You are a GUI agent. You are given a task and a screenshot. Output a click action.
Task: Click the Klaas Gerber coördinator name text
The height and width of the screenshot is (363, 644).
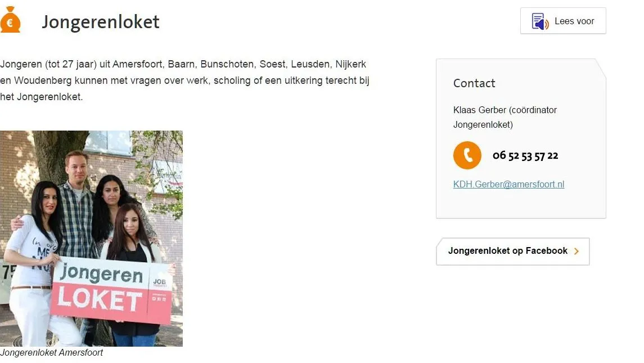[505, 117]
